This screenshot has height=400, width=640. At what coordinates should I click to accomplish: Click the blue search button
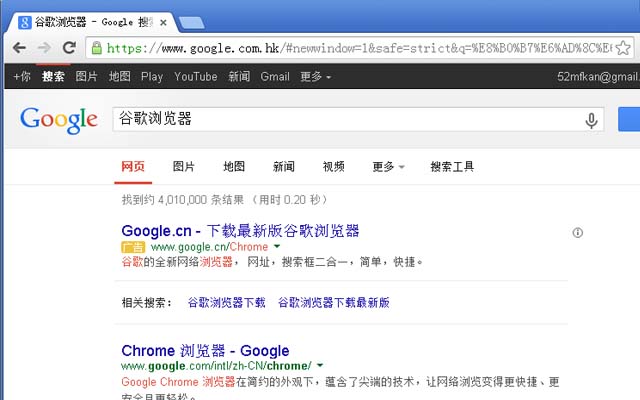coord(629,119)
